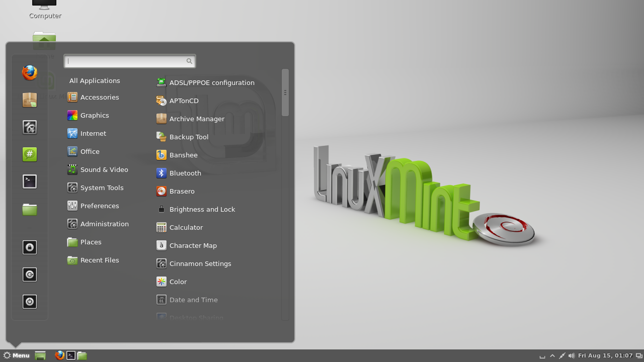
Task: Click the volume icon in system tray
Action: (572, 356)
